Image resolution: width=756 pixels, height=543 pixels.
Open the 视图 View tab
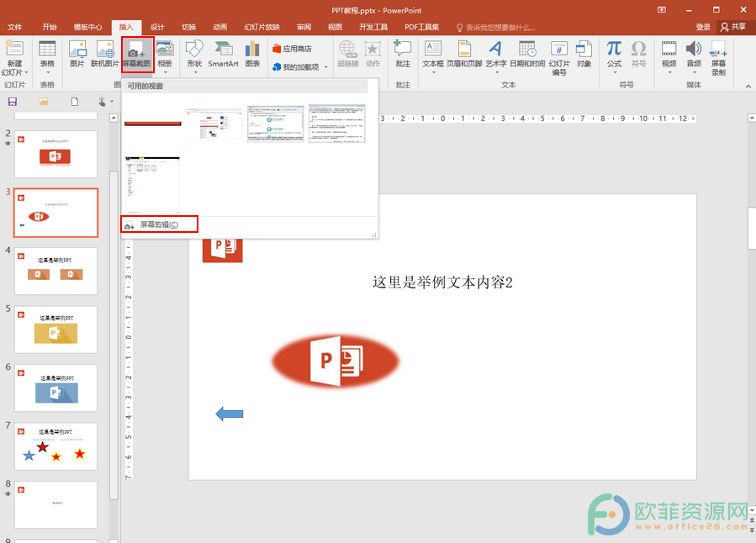(x=335, y=27)
